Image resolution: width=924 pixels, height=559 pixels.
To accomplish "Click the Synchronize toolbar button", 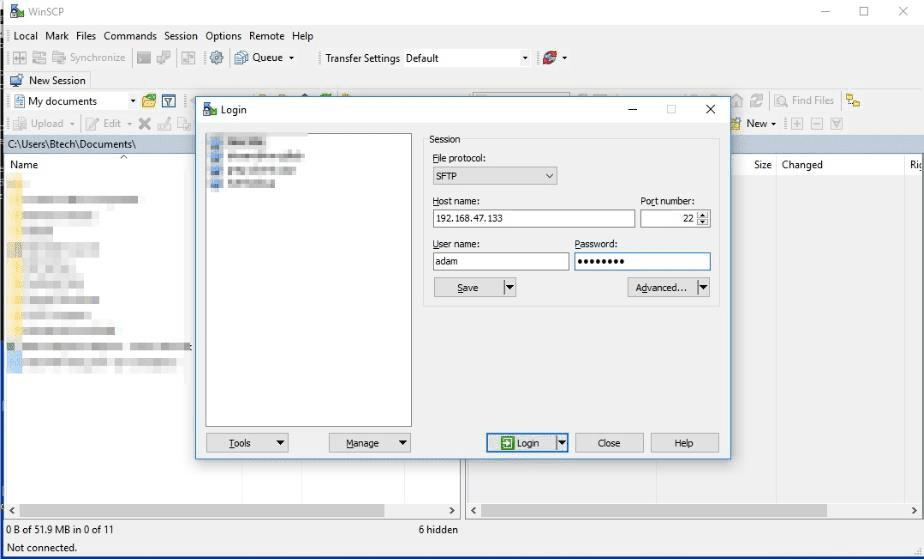I will point(89,58).
